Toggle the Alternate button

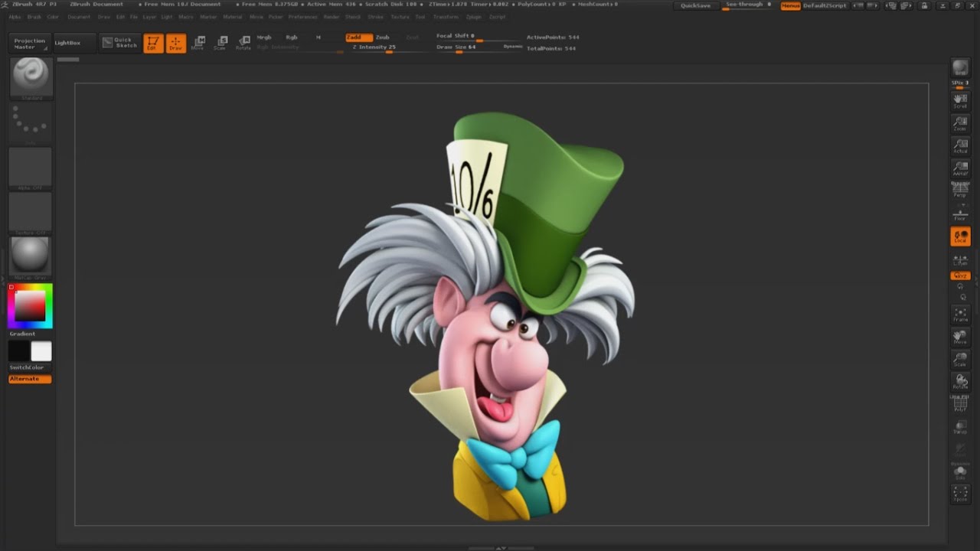[30, 379]
